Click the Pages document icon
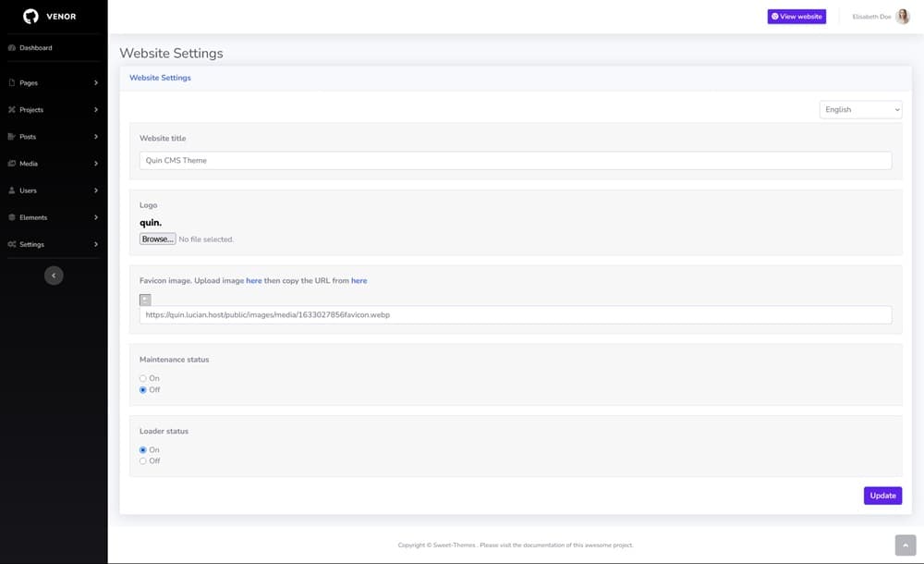This screenshot has height=564, width=924. pyautogui.click(x=12, y=83)
